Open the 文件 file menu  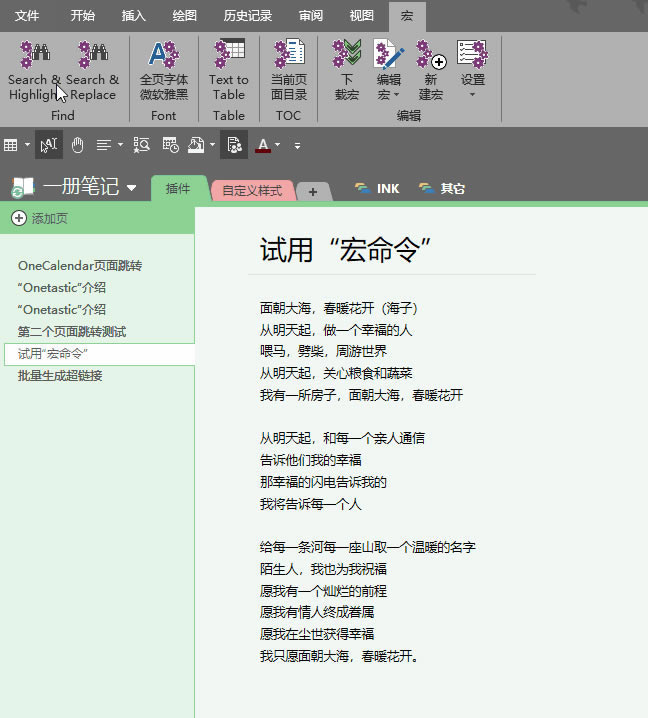tap(27, 16)
